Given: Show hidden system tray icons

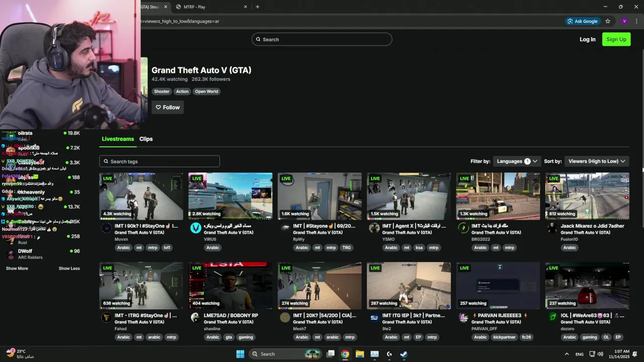Looking at the screenshot, I should click(567, 354).
